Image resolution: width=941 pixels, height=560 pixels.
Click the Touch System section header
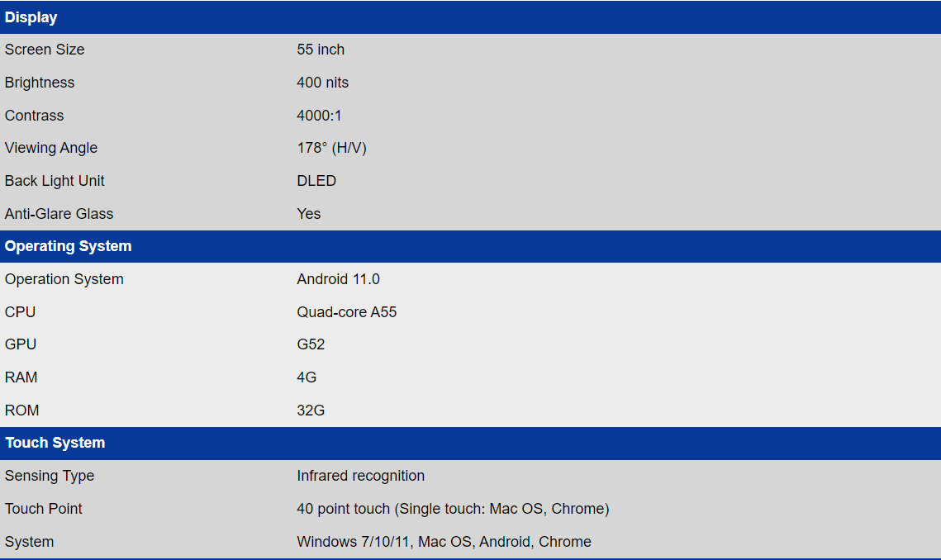pos(55,443)
